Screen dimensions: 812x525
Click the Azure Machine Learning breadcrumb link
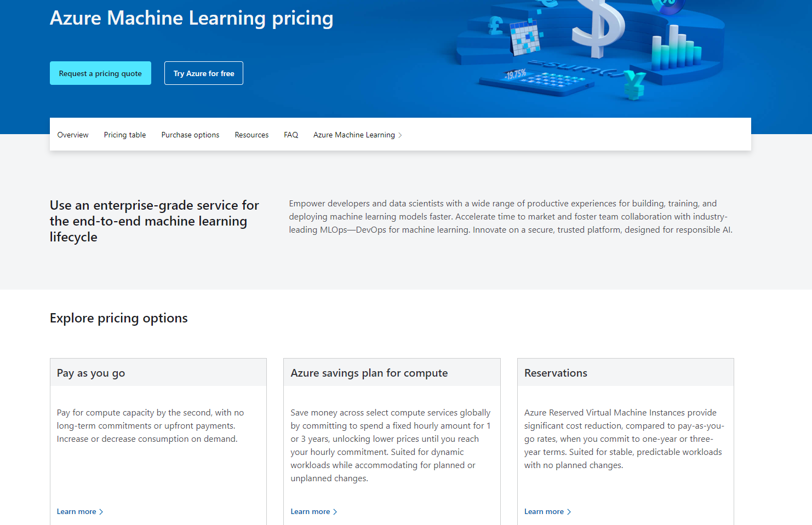coord(353,134)
